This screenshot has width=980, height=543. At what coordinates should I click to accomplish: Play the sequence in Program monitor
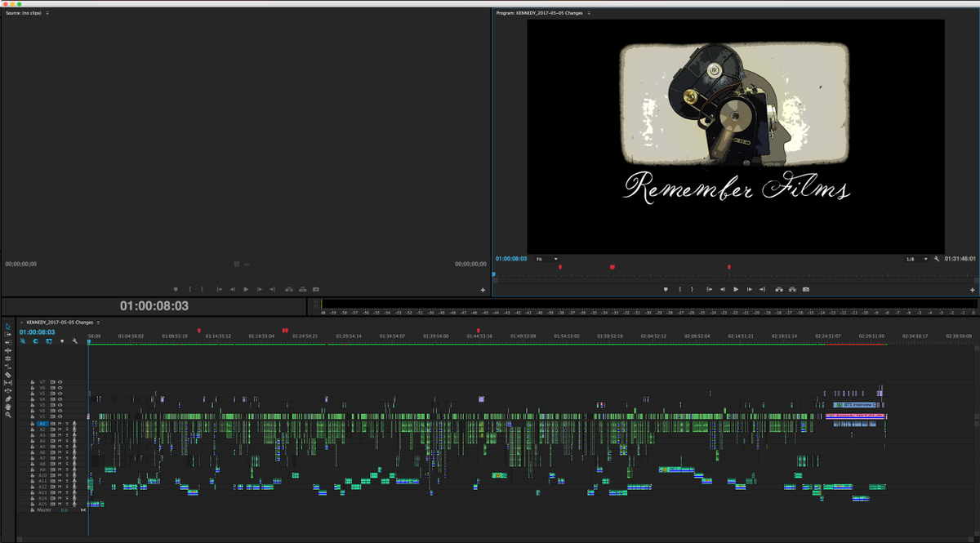point(736,289)
